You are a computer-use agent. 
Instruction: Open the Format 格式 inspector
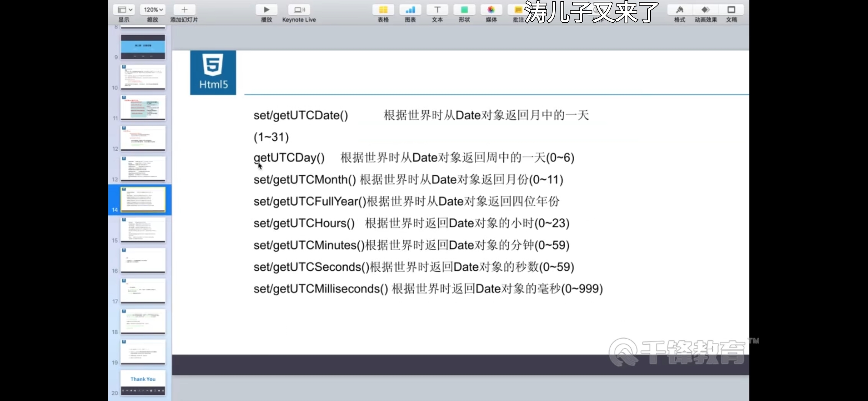(680, 10)
